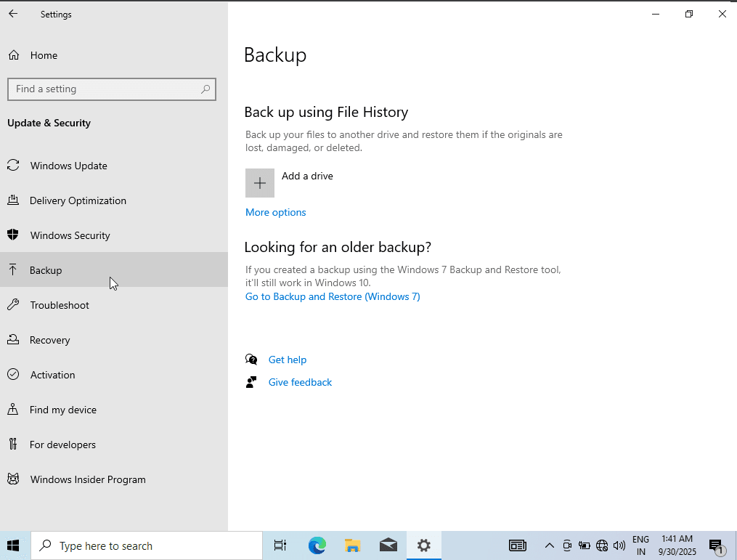
Task: Show hidden icons in the system tray
Action: [550, 545]
